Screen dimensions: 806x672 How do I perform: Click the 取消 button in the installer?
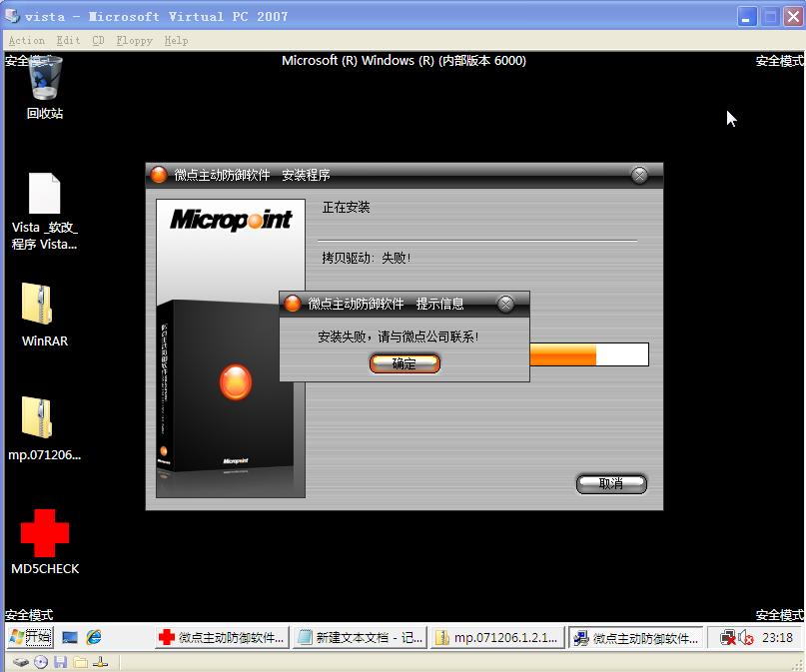point(611,483)
